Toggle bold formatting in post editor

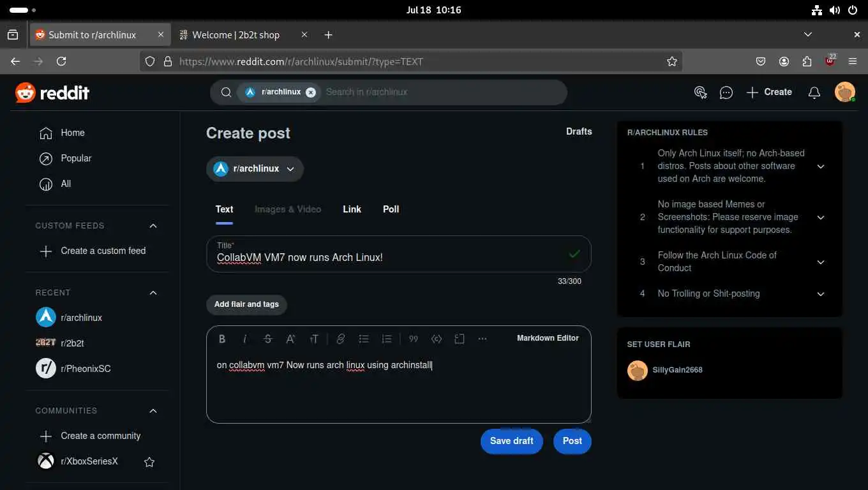tap(222, 339)
